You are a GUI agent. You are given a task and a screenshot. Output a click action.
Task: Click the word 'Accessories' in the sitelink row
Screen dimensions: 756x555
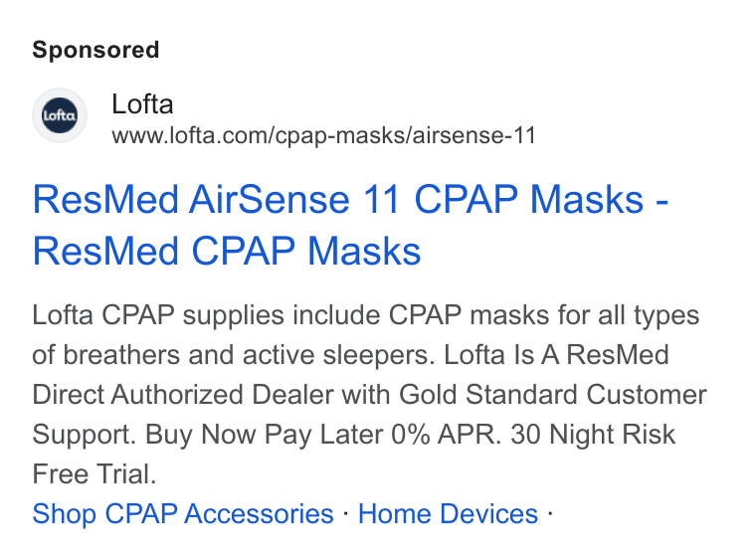[x=259, y=513]
